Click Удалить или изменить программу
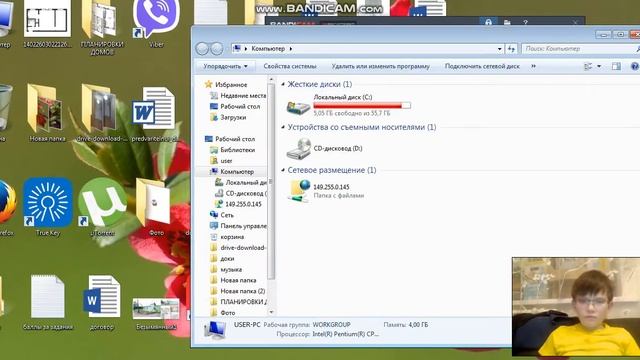The height and width of the screenshot is (360, 640). click(380, 66)
